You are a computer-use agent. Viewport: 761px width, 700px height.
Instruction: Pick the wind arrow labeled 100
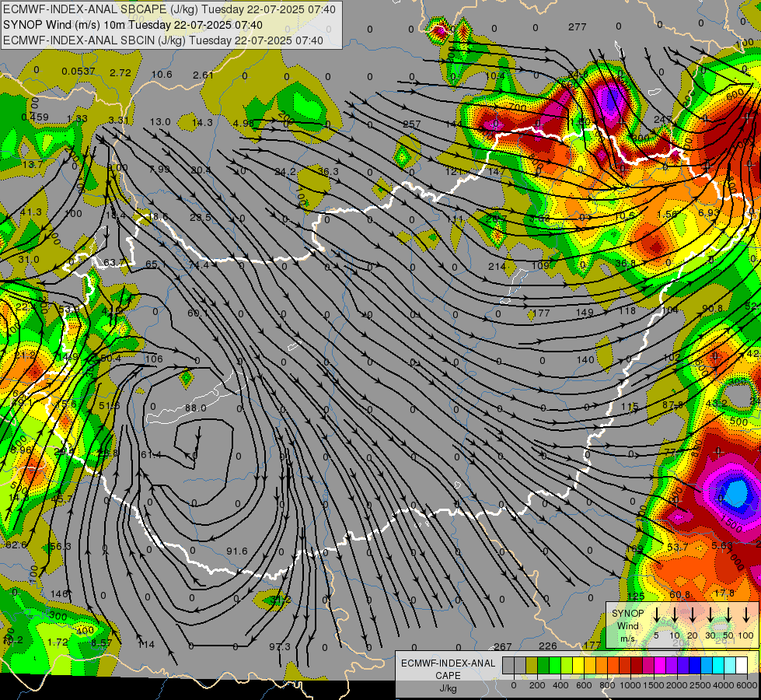tap(746, 614)
